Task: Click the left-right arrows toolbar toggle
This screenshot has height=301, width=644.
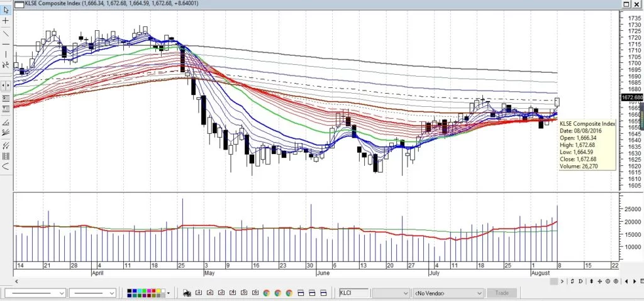Action: (x=6, y=86)
